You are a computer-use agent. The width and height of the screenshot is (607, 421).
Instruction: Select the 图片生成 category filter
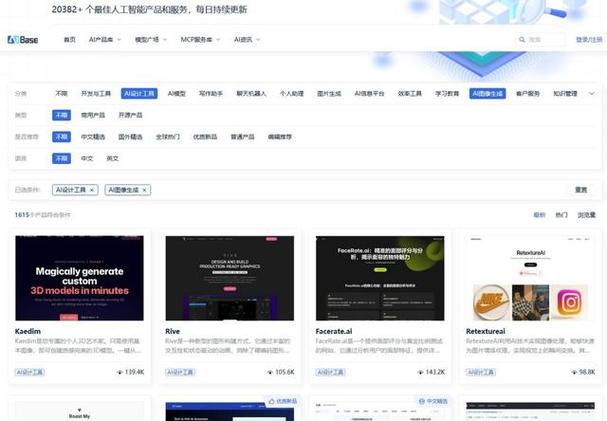click(x=329, y=94)
